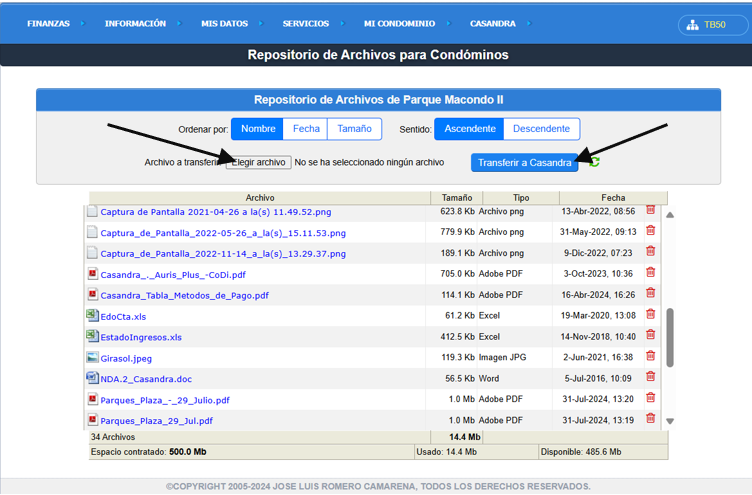Sort files by Nombre
752x495 pixels.
pos(258,129)
